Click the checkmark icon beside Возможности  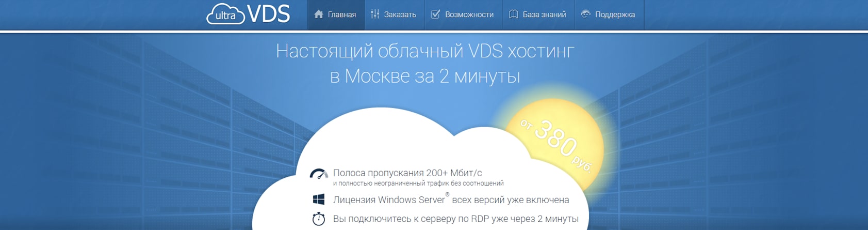click(x=435, y=14)
